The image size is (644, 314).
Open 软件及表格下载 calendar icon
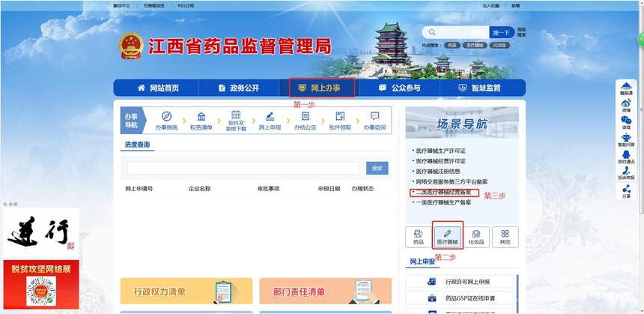point(236,115)
